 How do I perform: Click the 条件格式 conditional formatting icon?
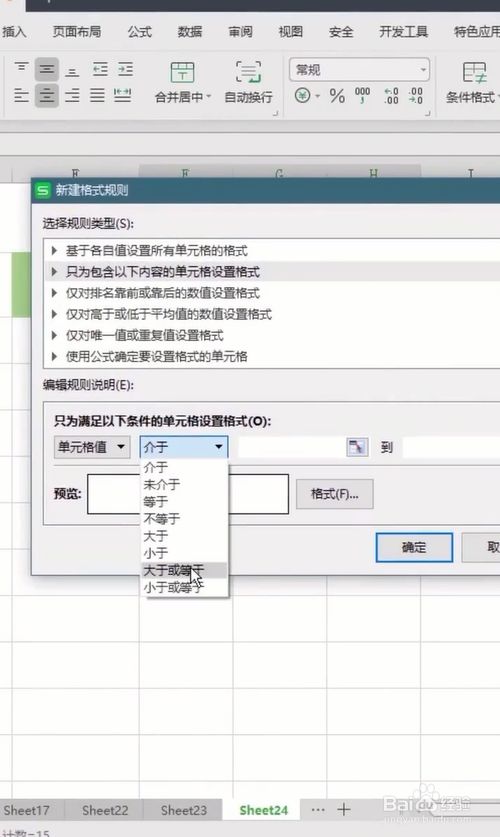(474, 73)
